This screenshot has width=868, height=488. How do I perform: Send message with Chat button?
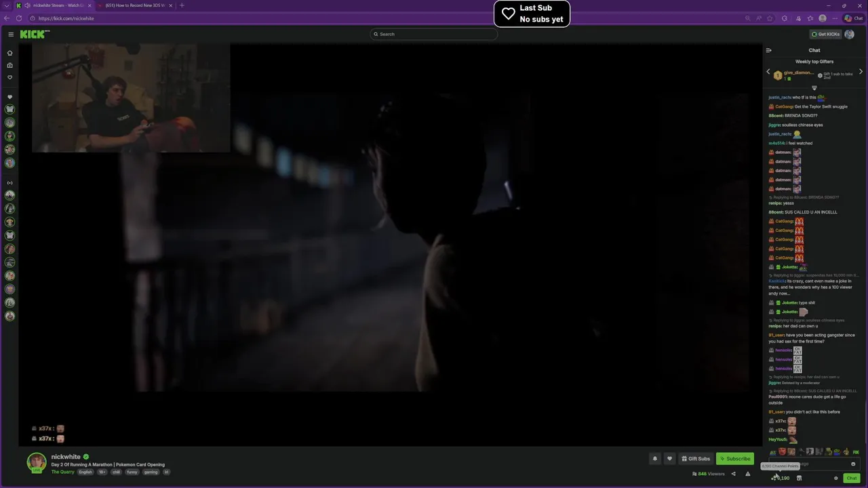pyautogui.click(x=852, y=478)
